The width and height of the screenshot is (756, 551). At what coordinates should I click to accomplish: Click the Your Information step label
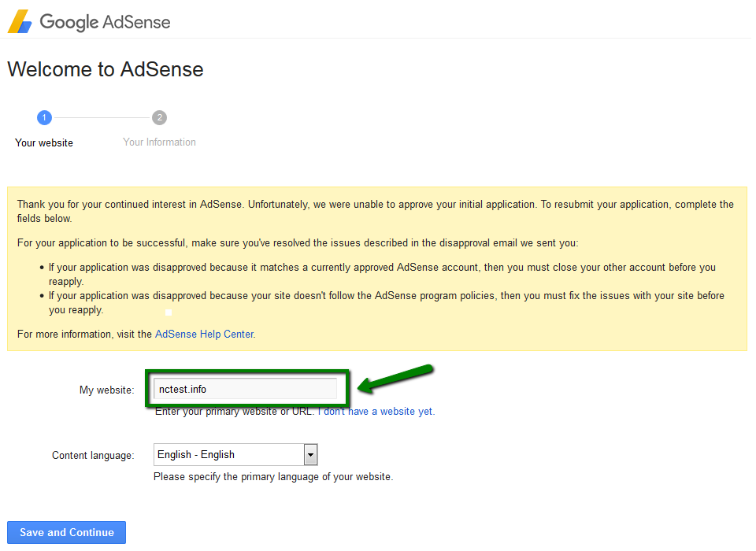(159, 142)
